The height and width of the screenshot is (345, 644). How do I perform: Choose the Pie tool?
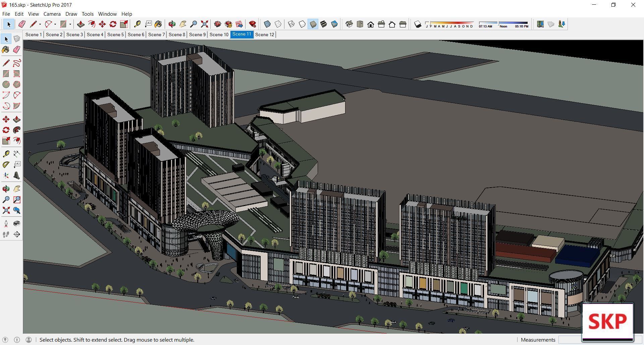[x=17, y=106]
